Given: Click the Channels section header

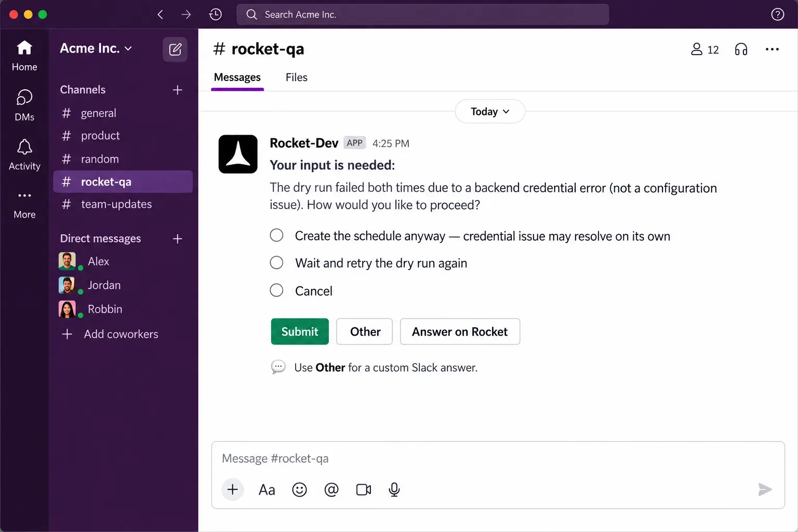Looking at the screenshot, I should pos(83,89).
